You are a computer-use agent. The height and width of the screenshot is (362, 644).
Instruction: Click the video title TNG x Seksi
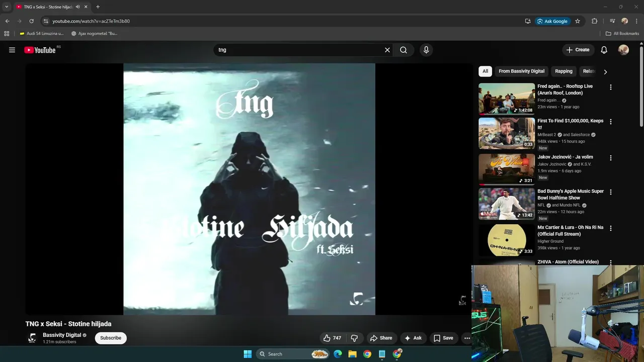pos(68,324)
